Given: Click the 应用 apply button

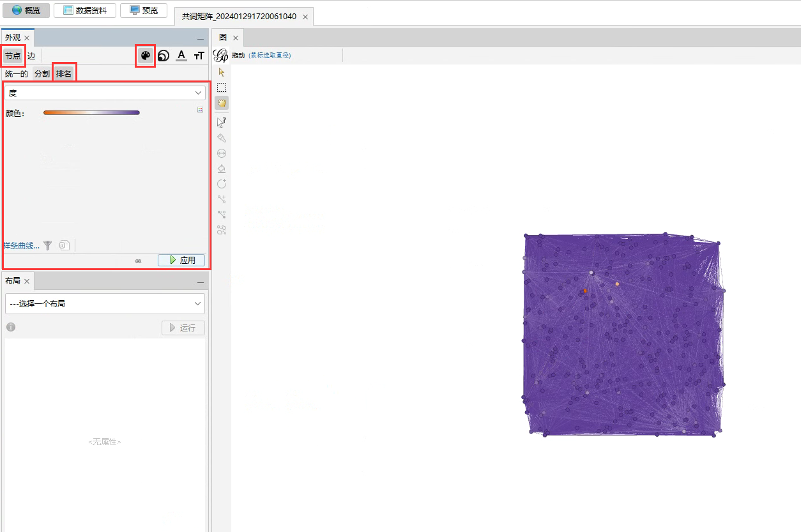Looking at the screenshot, I should coord(181,260).
